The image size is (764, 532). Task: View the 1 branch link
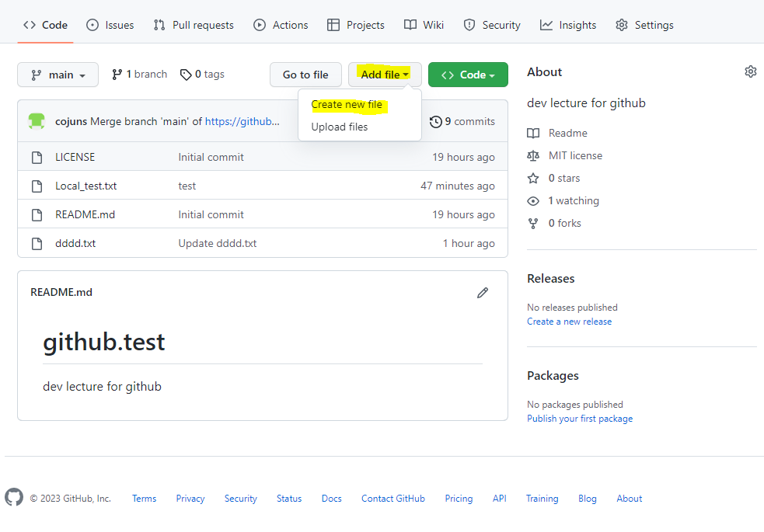[x=139, y=74]
